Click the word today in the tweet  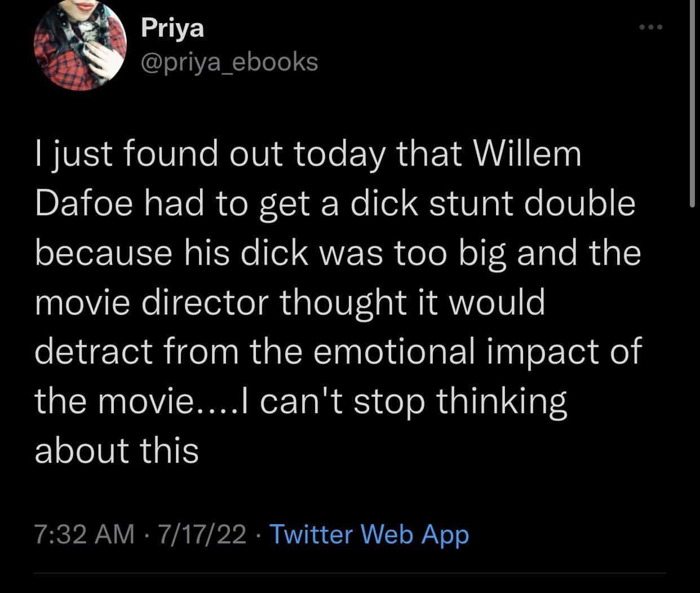pos(339,154)
